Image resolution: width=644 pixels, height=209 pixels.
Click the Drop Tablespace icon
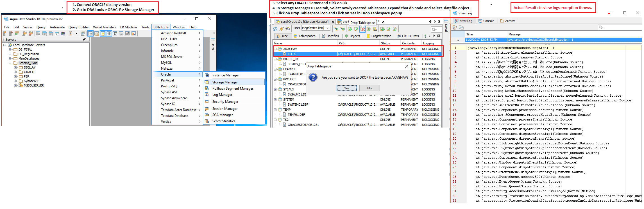pos(363,29)
